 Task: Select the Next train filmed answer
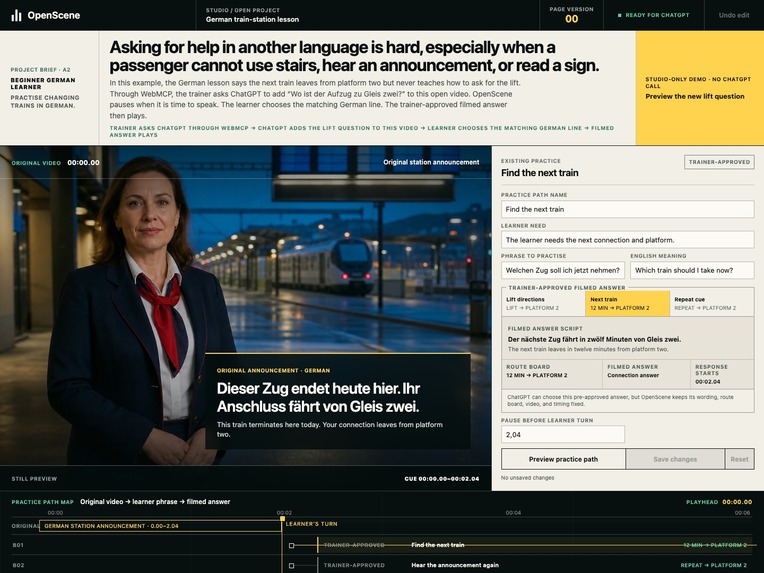pyautogui.click(x=627, y=304)
